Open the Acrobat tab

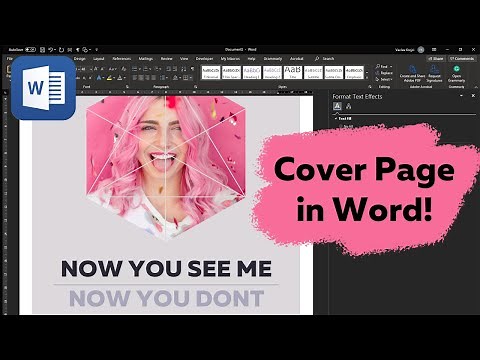(296, 59)
